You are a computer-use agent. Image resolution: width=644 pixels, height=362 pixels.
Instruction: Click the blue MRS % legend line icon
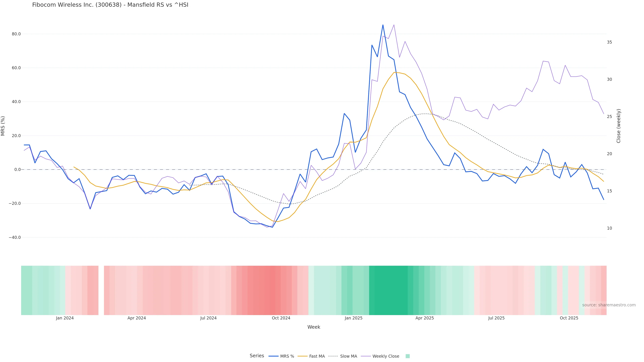point(273,356)
